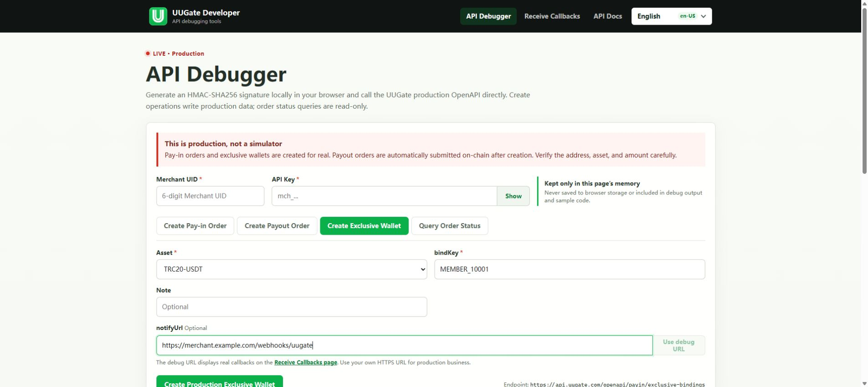Image resolution: width=868 pixels, height=387 pixels.
Task: Expand the English language dropdown
Action: click(671, 16)
